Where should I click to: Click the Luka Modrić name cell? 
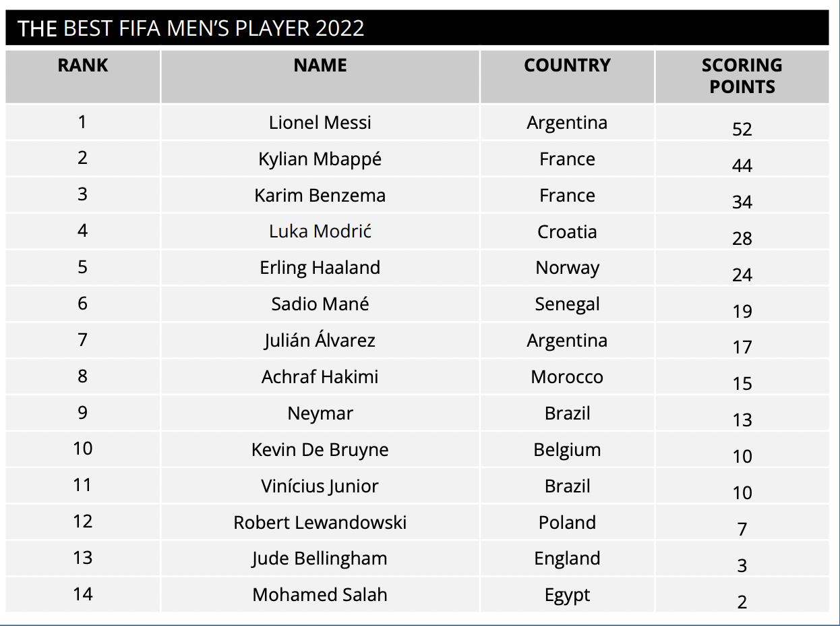coord(320,231)
